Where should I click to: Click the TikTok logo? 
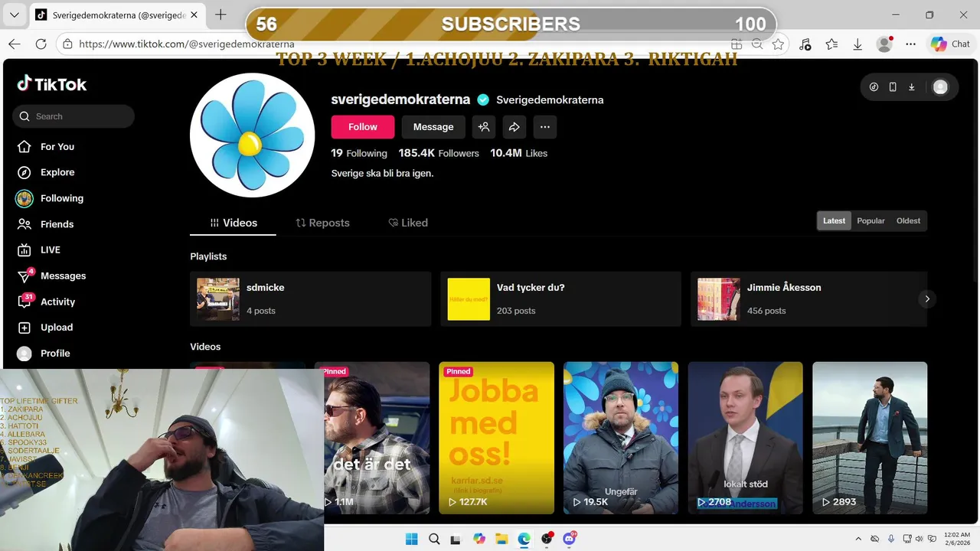click(x=52, y=84)
